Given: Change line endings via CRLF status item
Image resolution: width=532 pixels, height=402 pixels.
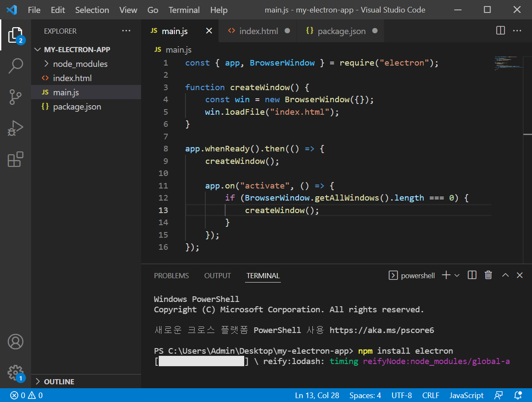Looking at the screenshot, I should 431,395.
